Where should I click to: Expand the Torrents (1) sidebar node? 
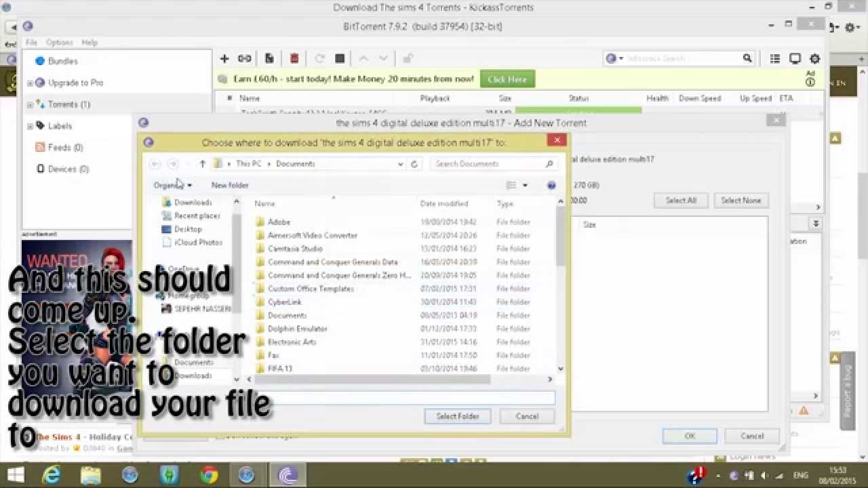30,104
